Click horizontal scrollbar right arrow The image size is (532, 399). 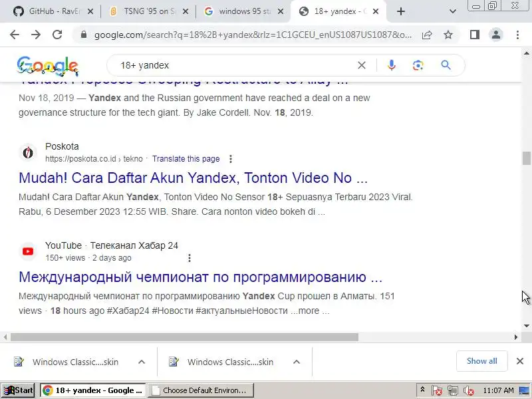[516, 337]
